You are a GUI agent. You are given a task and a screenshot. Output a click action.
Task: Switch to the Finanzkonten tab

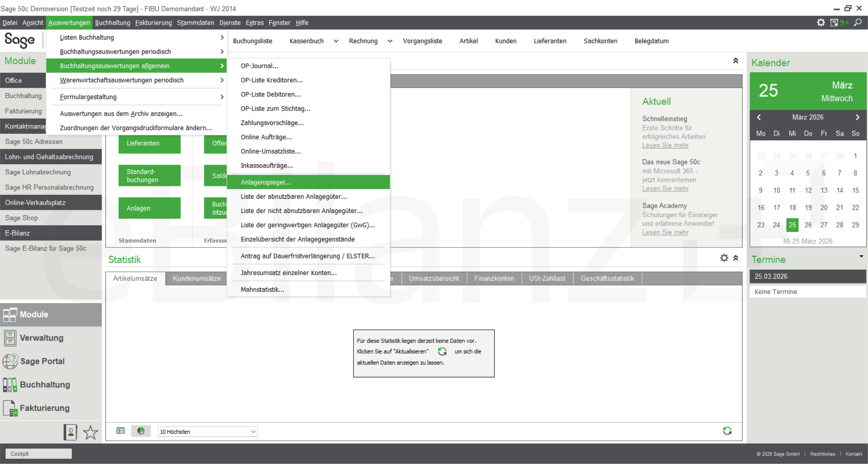(x=494, y=278)
